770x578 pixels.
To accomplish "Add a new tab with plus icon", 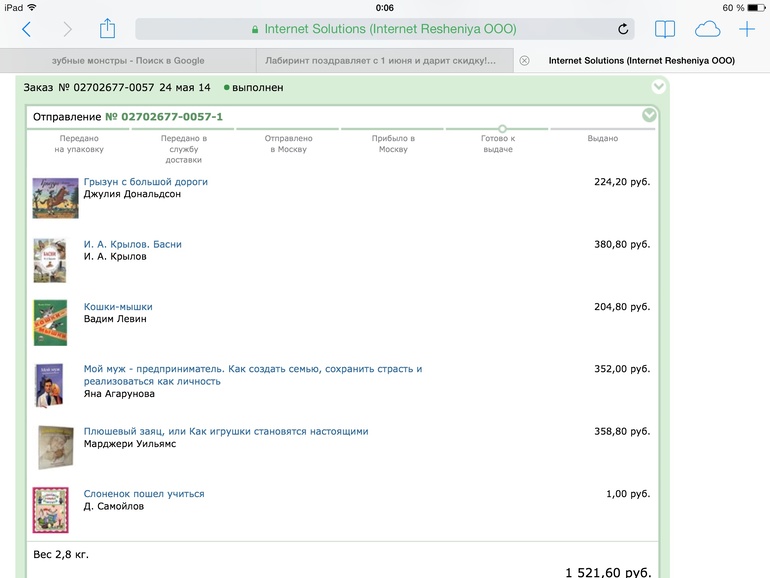I will pyautogui.click(x=747, y=30).
